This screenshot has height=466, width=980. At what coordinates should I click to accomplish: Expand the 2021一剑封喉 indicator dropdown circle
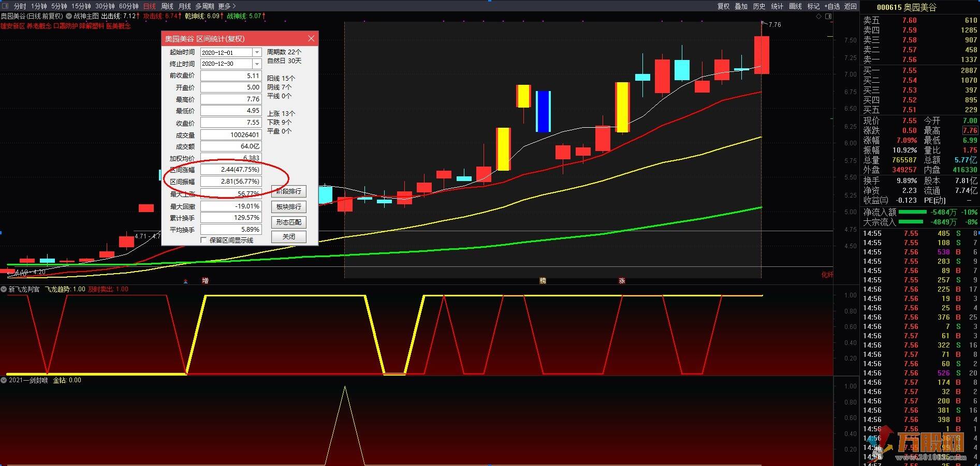[x=4, y=380]
